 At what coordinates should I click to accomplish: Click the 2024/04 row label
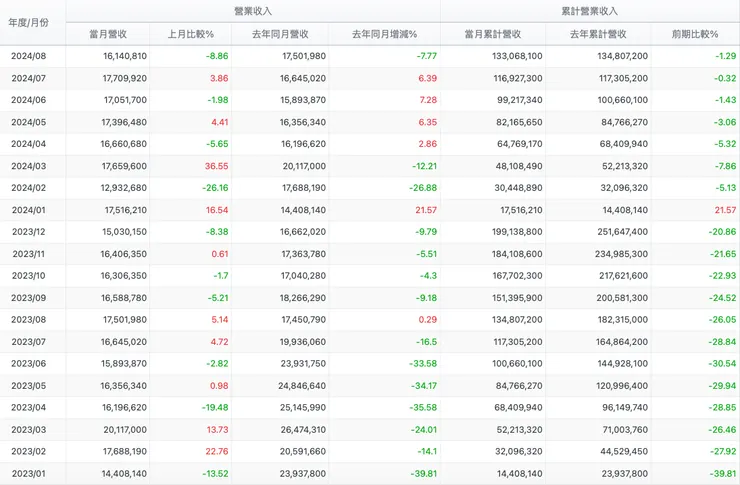(x=29, y=144)
